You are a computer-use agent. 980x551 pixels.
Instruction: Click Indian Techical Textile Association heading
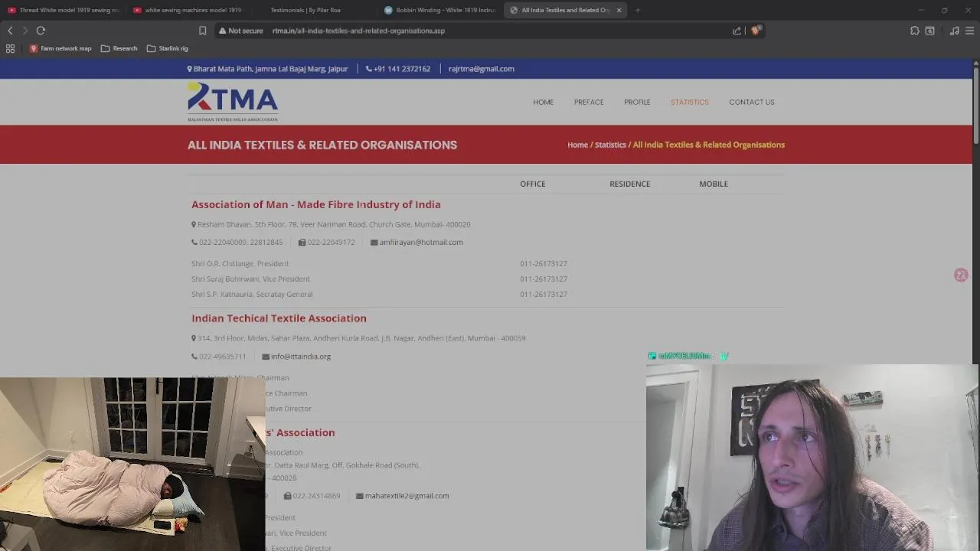tap(279, 318)
